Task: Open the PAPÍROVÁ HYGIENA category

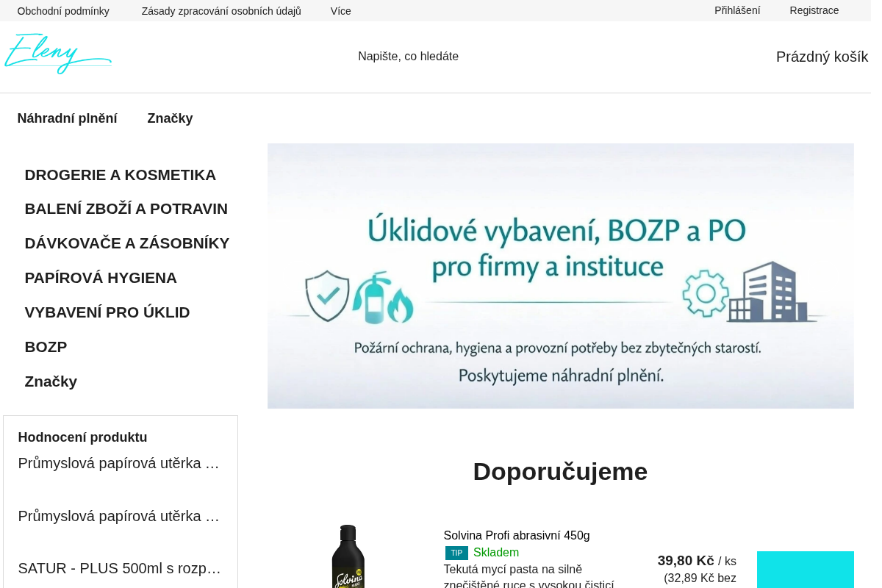Action: 101,278
